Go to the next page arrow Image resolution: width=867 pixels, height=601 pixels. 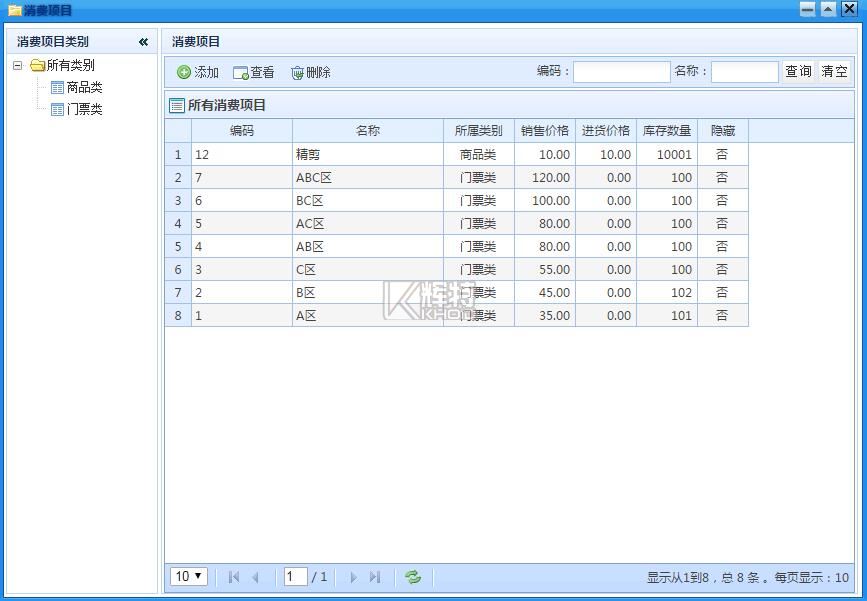[x=353, y=577]
